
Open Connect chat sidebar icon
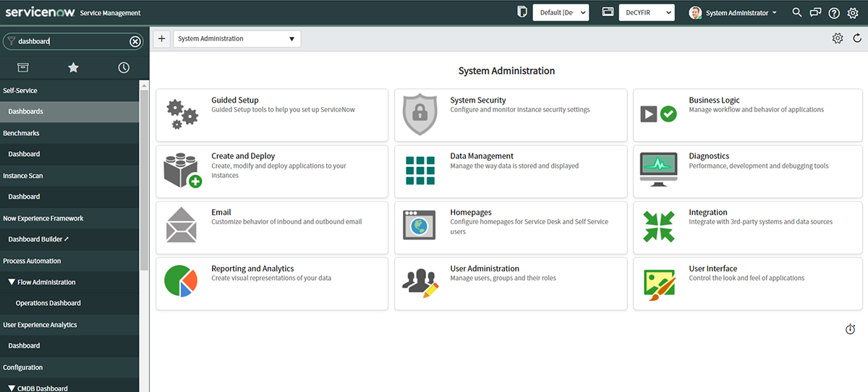(x=815, y=12)
